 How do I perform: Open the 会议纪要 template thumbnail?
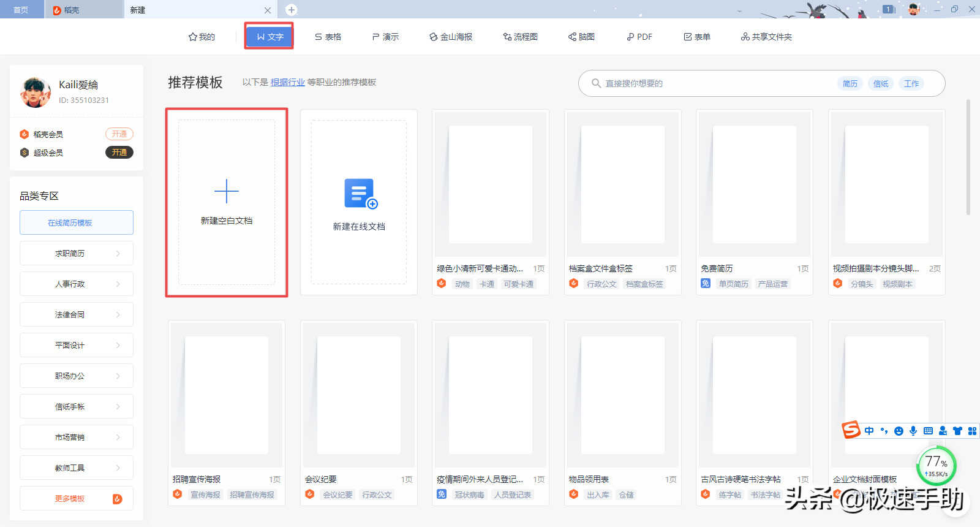click(359, 395)
